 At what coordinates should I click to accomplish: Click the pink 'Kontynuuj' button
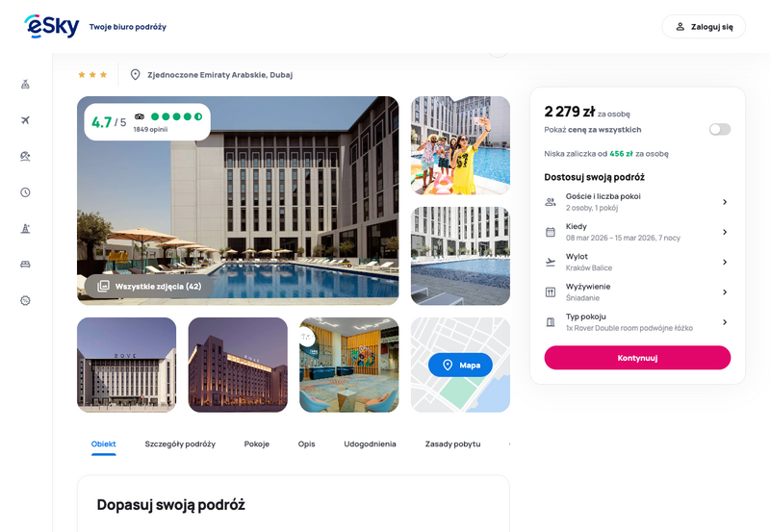click(x=637, y=358)
